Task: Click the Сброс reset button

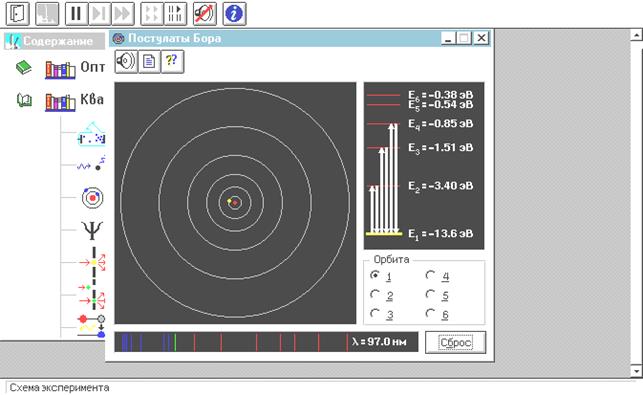Action: (x=456, y=342)
